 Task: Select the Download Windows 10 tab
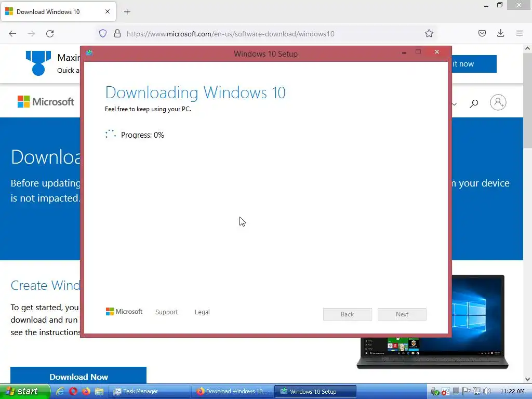(58, 11)
